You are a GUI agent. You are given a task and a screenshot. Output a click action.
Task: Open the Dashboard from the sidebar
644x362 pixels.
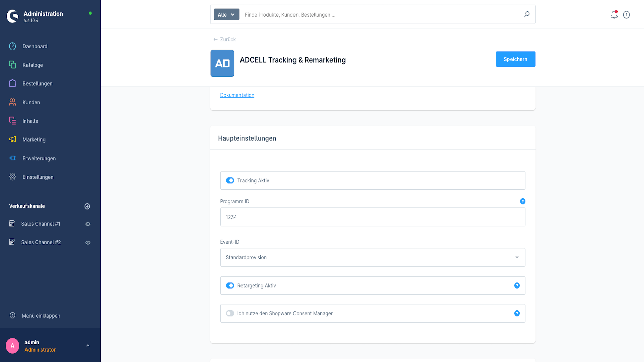pos(35,46)
